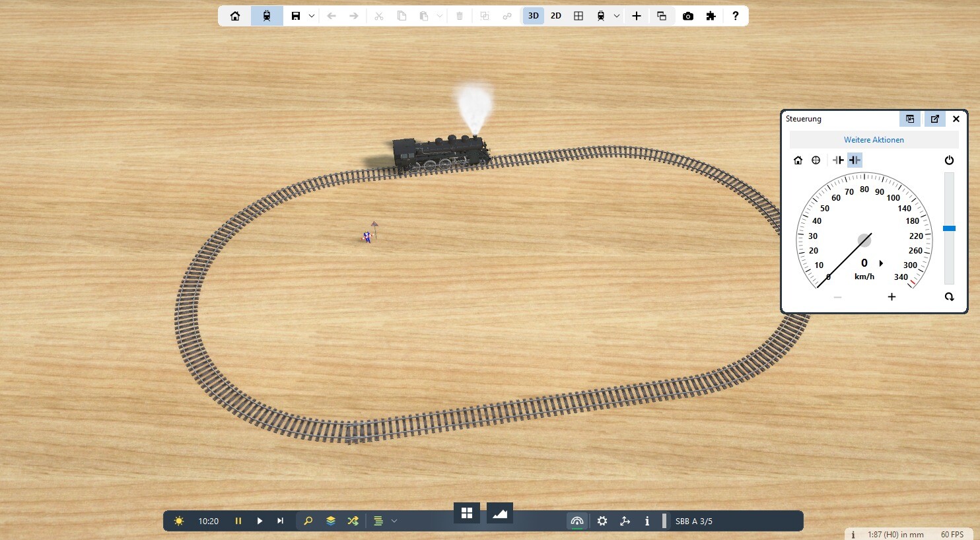This screenshot has height=540, width=980.
Task: Switch to 3D view
Action: point(534,16)
